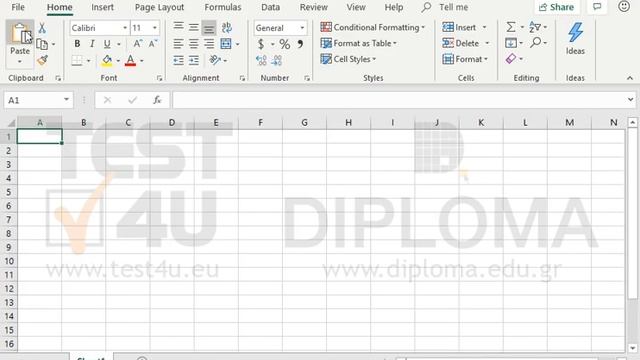Collapse the ribbon with the caret

pos(630,78)
